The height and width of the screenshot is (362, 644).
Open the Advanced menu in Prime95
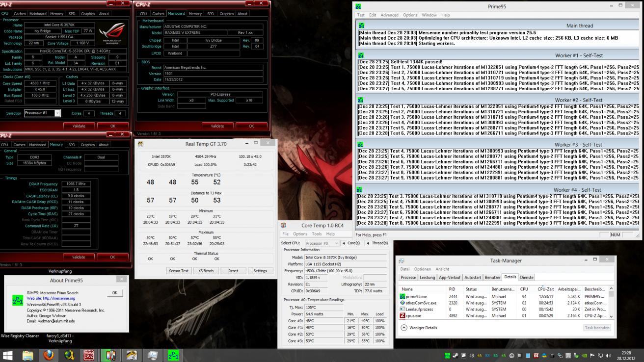tap(390, 15)
